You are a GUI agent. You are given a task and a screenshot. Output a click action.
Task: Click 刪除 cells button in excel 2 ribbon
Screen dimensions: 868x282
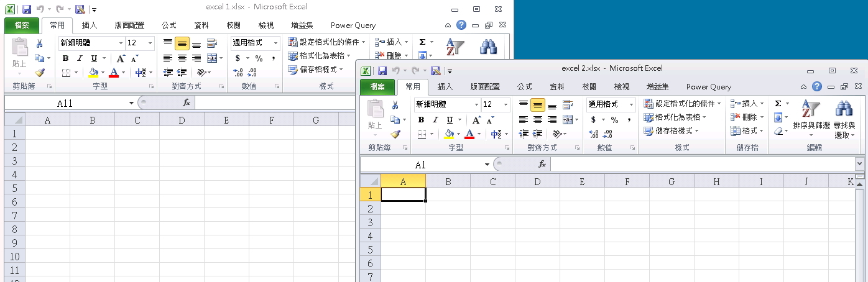click(747, 117)
